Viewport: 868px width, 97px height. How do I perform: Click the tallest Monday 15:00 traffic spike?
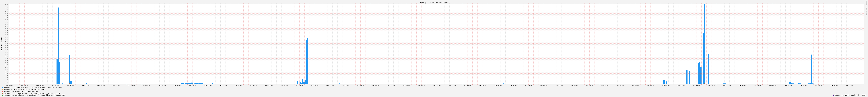tap(705, 44)
